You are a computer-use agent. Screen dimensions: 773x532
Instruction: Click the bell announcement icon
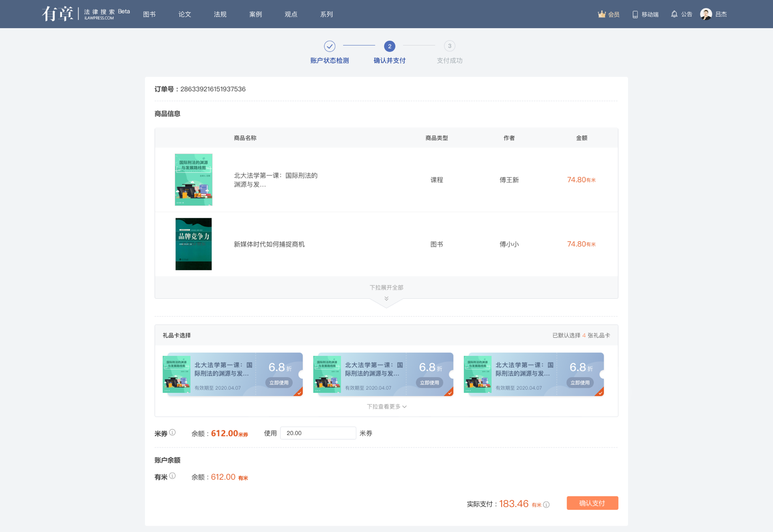click(x=674, y=14)
